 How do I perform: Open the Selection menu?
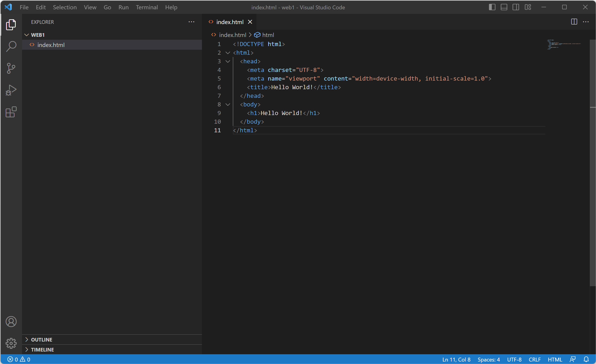coord(65,7)
